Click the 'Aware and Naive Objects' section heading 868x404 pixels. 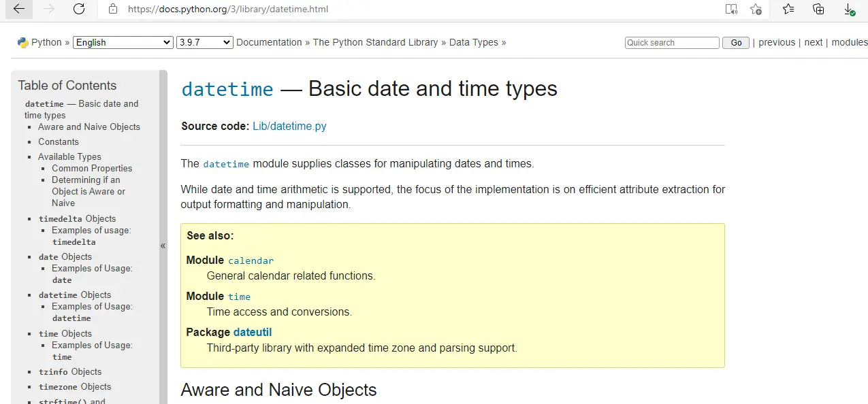[x=278, y=390]
